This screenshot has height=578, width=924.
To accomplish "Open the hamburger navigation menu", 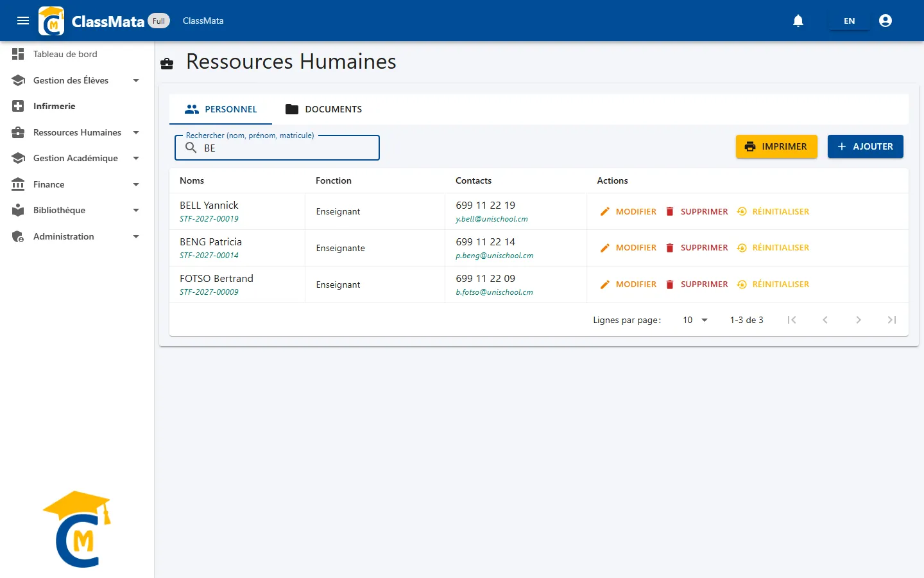I will tap(23, 21).
